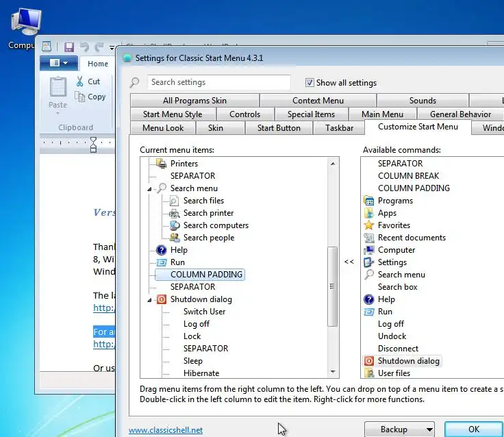Select the Printers icon in current menu items
This screenshot has width=504, height=437.
coord(162,163)
